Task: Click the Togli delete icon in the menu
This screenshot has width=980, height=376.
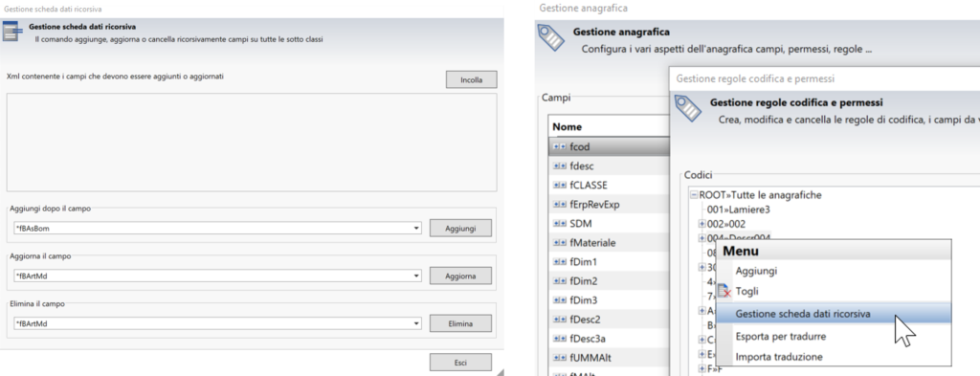Action: pyautogui.click(x=724, y=291)
